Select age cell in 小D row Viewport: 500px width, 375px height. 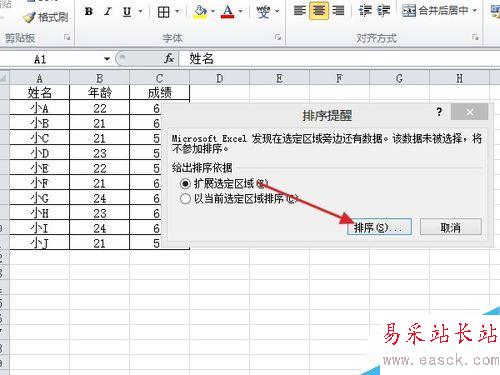tap(99, 153)
